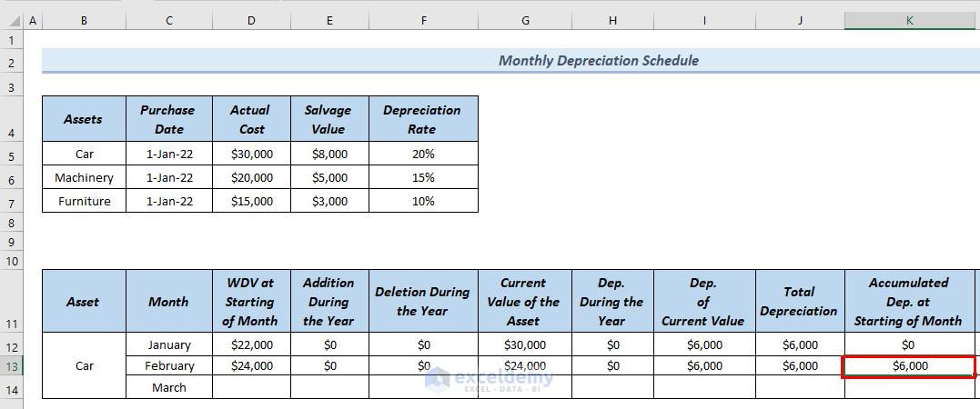Select row 13 header
This screenshot has width=980, height=409.
12,365
